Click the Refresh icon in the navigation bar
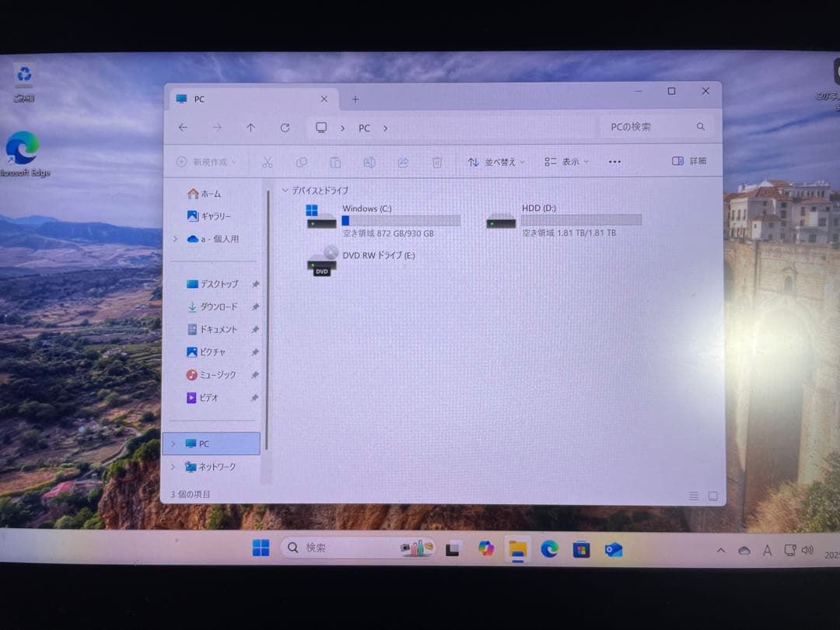 [285, 128]
